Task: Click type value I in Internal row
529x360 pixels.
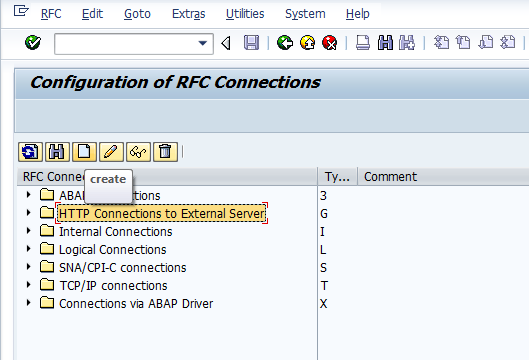Action: tap(322, 232)
